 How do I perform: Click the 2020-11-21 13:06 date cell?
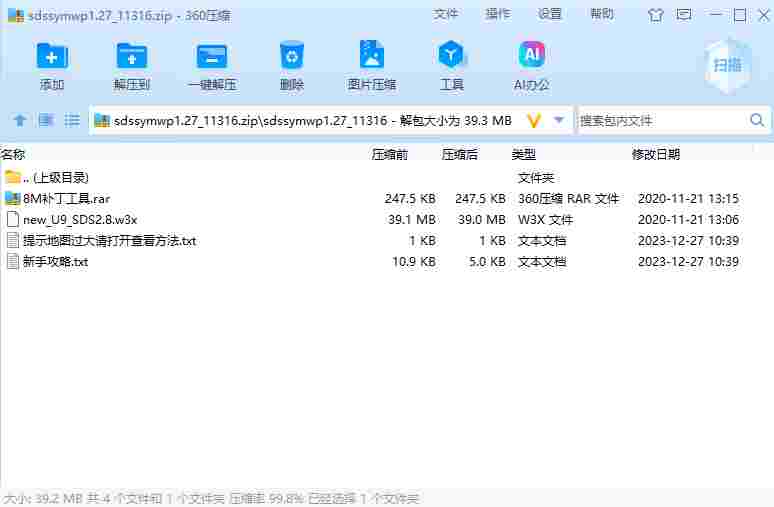[x=688, y=219]
